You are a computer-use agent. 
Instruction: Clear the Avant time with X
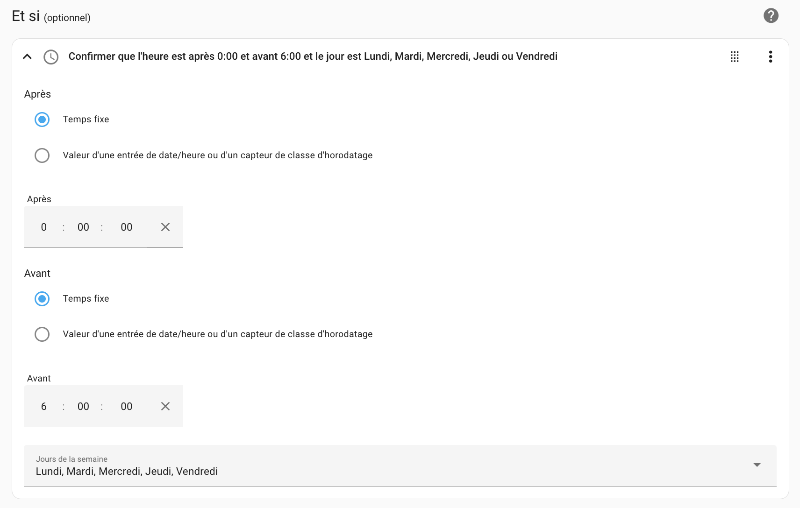165,407
